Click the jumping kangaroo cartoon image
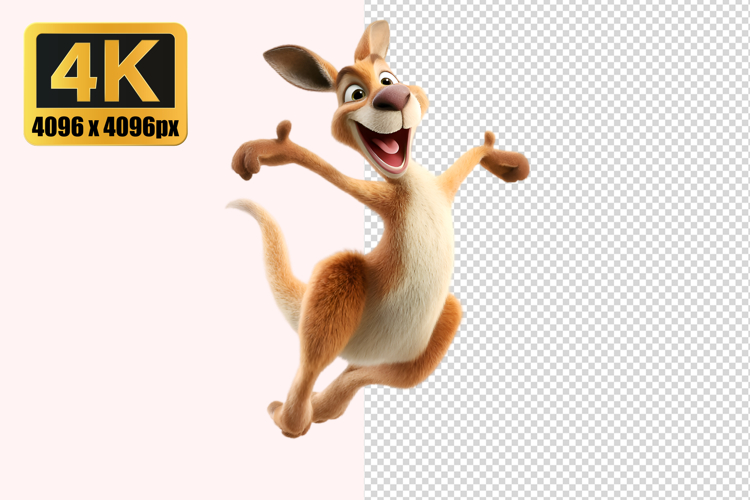 [x=378, y=229]
